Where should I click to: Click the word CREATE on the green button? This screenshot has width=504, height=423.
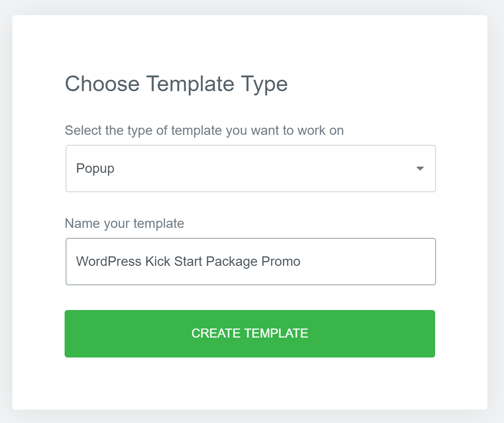tap(216, 333)
